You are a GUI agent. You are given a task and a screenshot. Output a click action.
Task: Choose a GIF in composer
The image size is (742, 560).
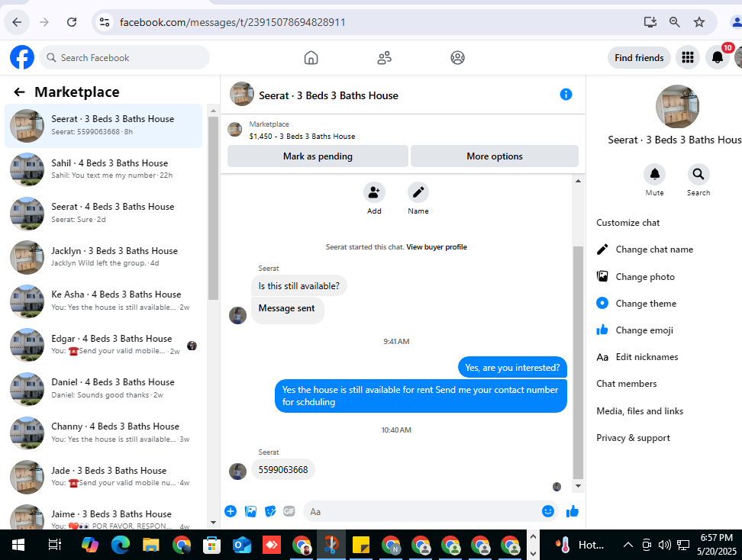(289, 511)
